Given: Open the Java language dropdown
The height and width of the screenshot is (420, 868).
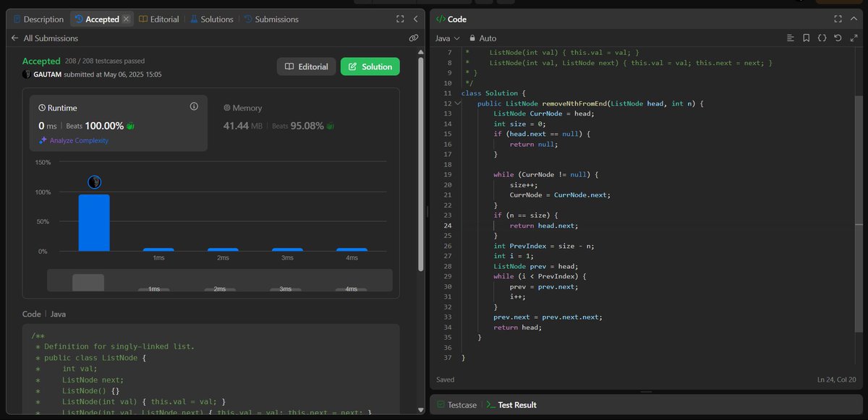Looking at the screenshot, I should [x=448, y=38].
